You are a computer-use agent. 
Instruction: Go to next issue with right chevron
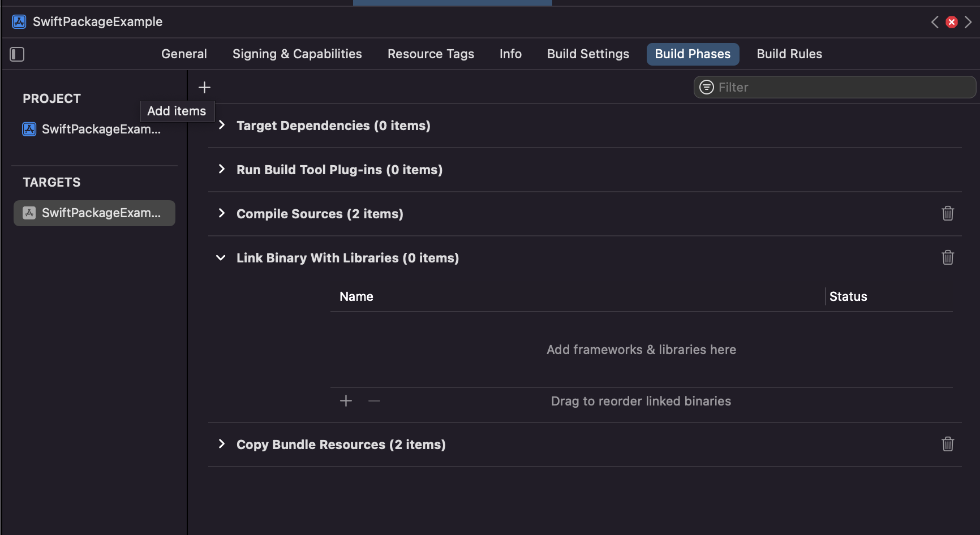click(x=968, y=22)
